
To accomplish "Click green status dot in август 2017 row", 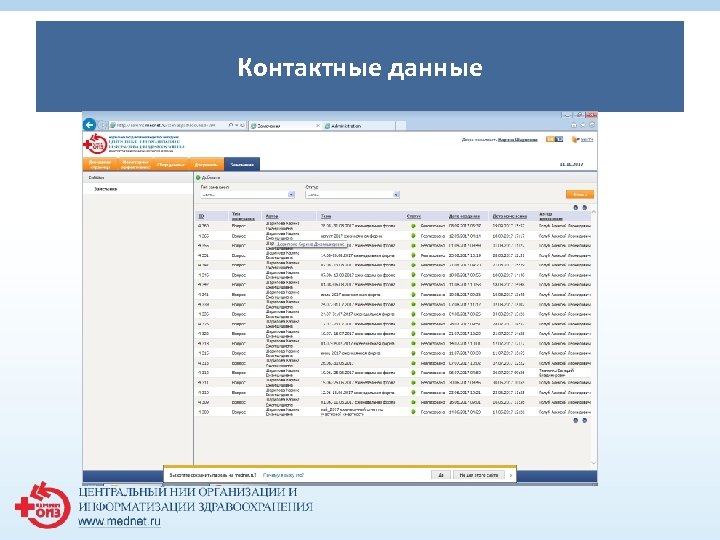I will coord(413,236).
